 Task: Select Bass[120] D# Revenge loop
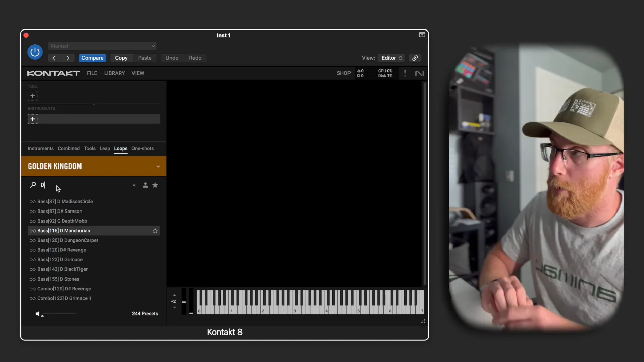click(x=94, y=250)
